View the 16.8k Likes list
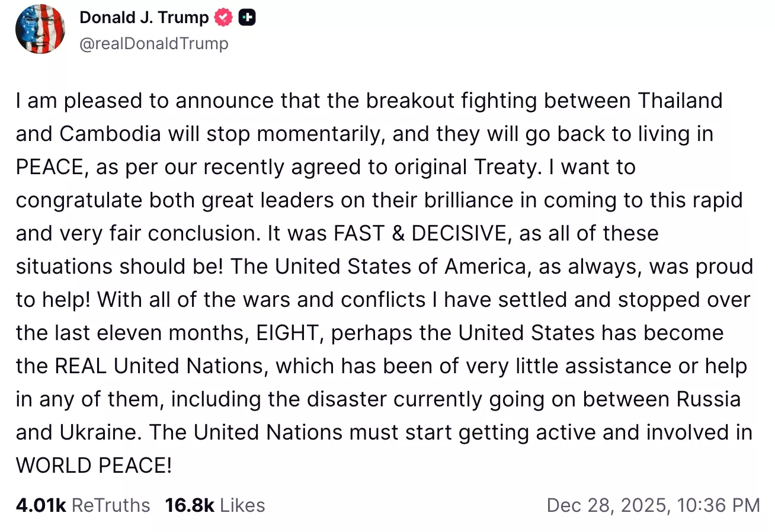This screenshot has width=775, height=532. 189,505
